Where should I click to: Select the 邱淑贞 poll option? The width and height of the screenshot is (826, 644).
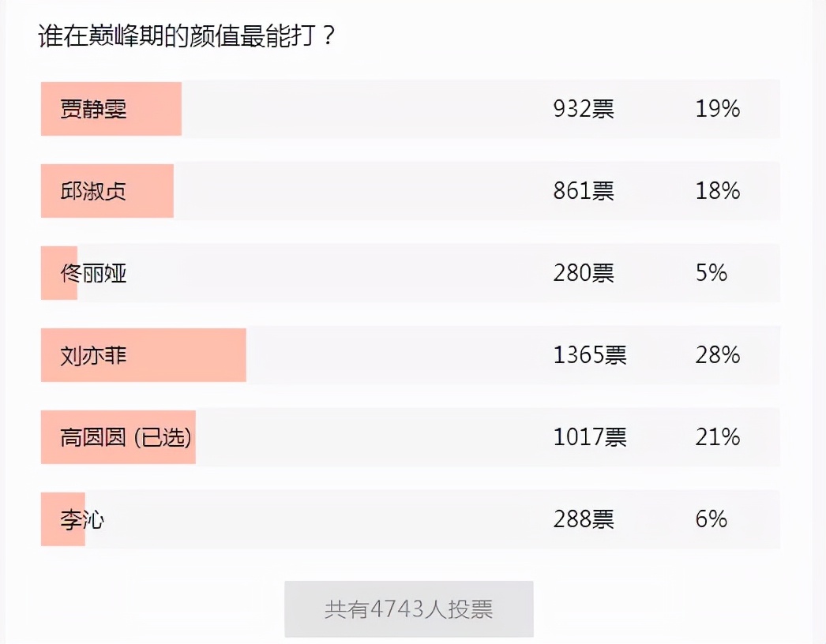[411, 191]
